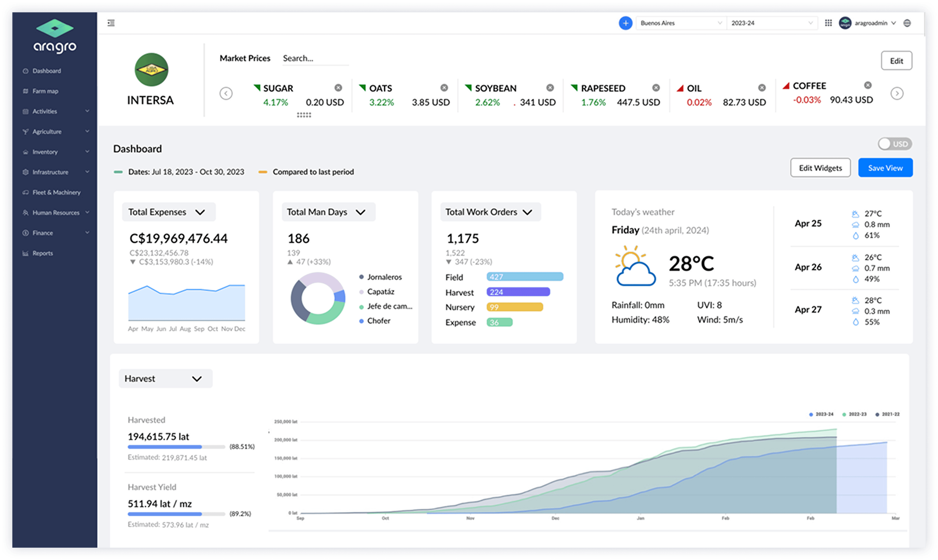This screenshot has width=938, height=560.
Task: Toggle 2022-23 series in harvest legend
Action: (x=854, y=414)
